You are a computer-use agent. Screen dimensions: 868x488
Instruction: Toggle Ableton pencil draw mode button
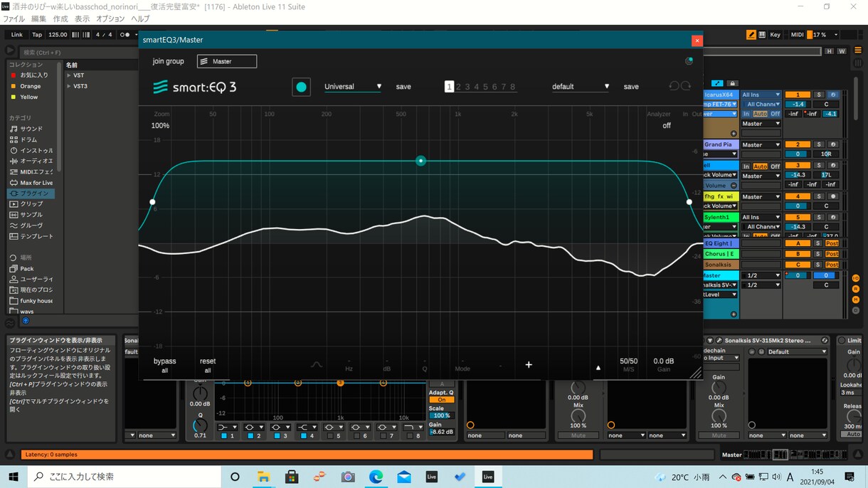coord(751,34)
